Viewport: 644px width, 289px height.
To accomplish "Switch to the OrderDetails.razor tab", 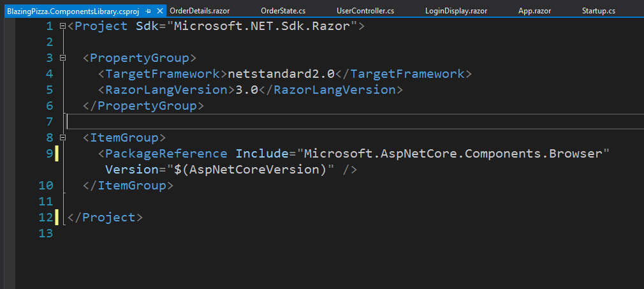I will point(200,11).
